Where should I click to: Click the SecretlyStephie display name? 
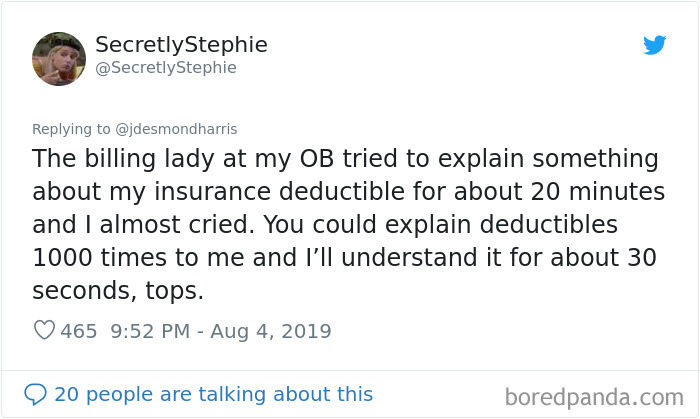coord(181,45)
